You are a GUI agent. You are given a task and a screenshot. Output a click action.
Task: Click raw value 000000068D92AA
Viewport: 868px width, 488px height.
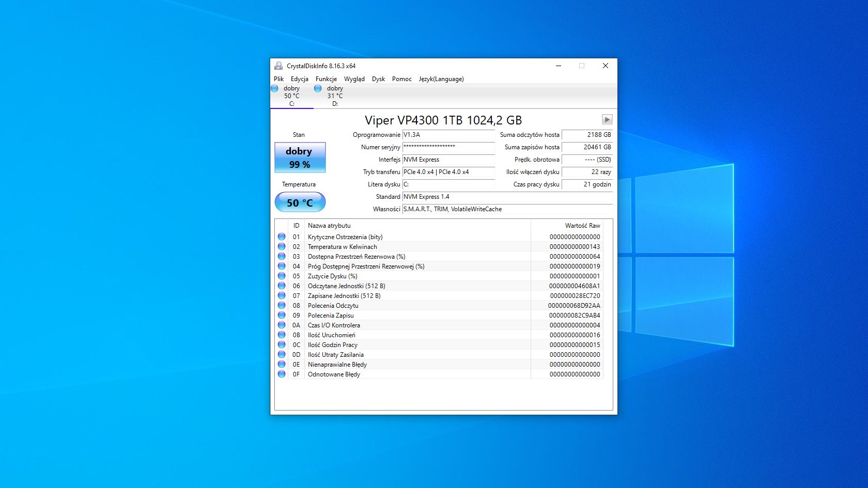574,306
